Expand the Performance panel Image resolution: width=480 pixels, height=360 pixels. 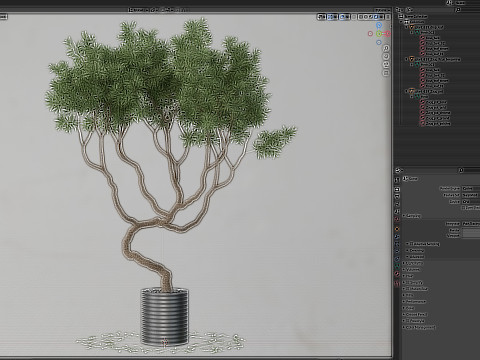[x=414, y=301]
